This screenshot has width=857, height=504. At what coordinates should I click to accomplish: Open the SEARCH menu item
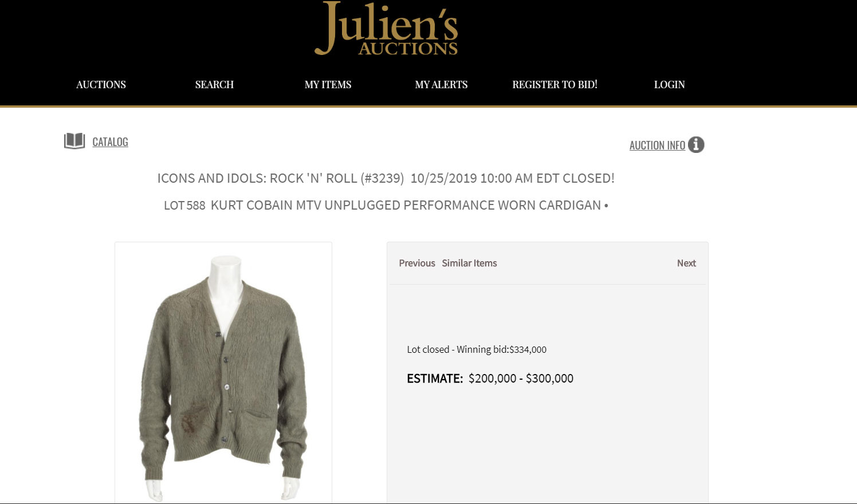[214, 85]
